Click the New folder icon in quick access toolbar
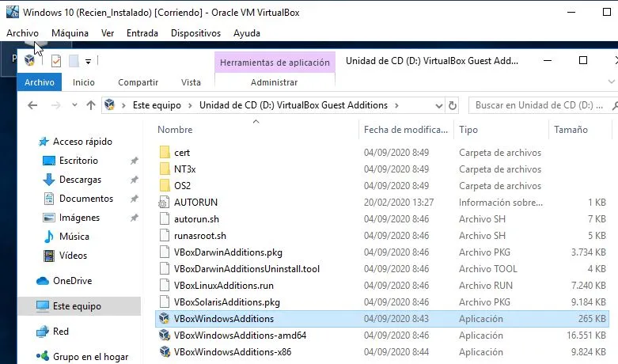The image size is (618, 364). pos(74,61)
